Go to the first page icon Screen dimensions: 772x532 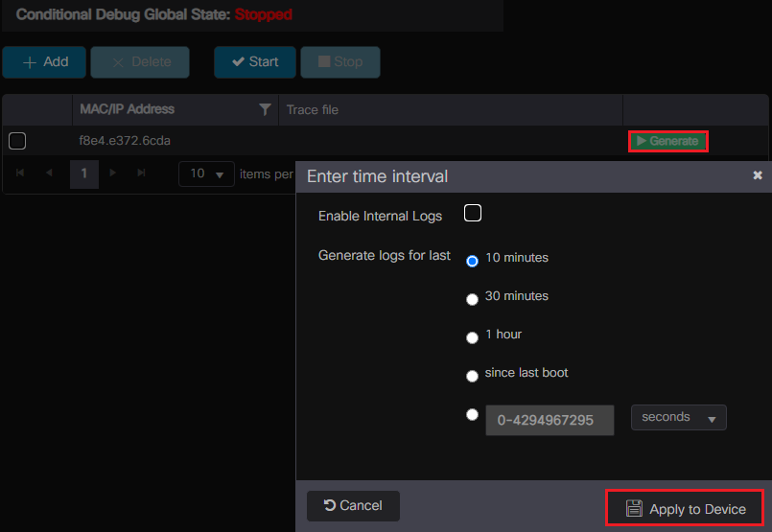[20, 173]
